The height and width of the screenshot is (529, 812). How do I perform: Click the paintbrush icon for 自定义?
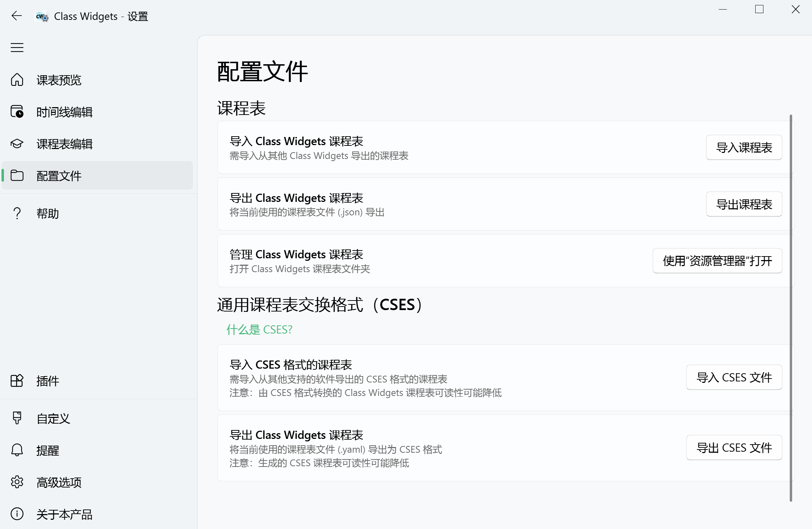pyautogui.click(x=17, y=418)
